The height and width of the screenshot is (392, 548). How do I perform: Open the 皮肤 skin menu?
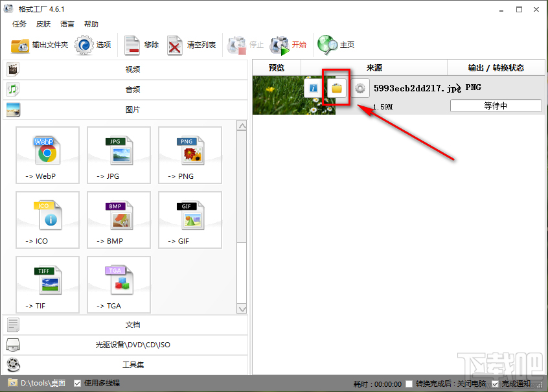[43, 24]
